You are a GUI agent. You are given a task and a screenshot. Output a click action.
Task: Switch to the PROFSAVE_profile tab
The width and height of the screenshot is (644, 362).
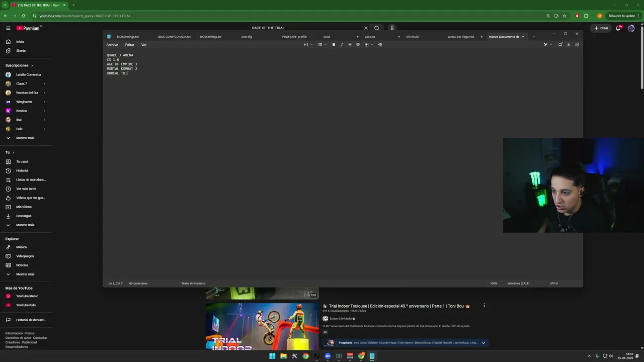point(294,37)
